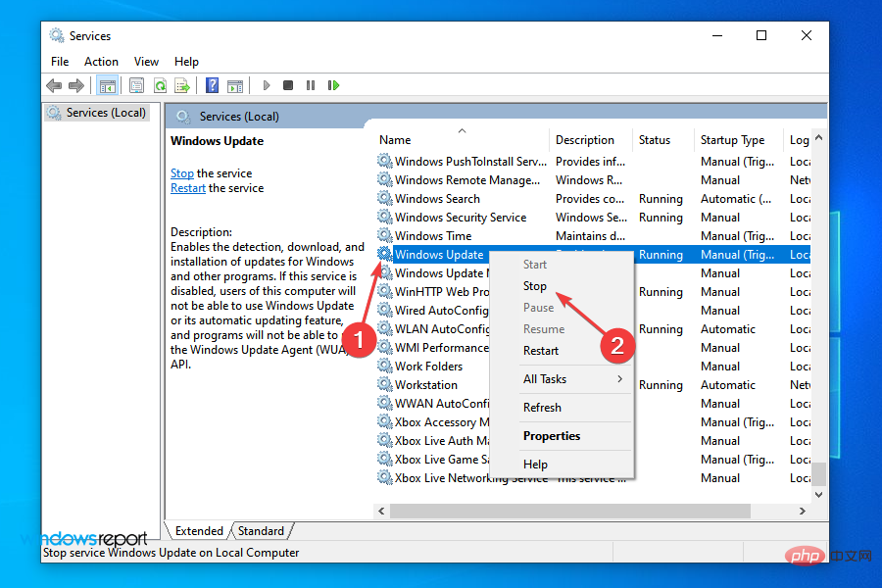The height and width of the screenshot is (588, 882).
Task: Open Help using the blue question mark icon
Action: (212, 85)
